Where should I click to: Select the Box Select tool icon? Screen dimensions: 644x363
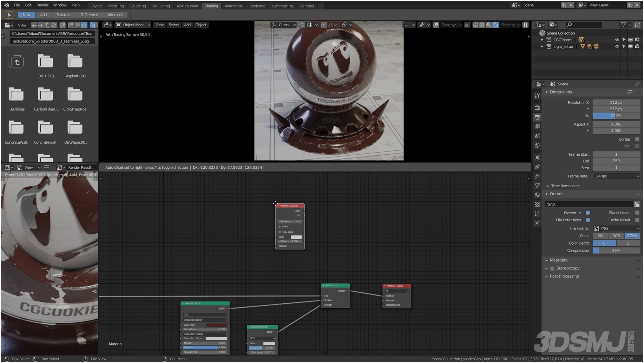coord(9,15)
